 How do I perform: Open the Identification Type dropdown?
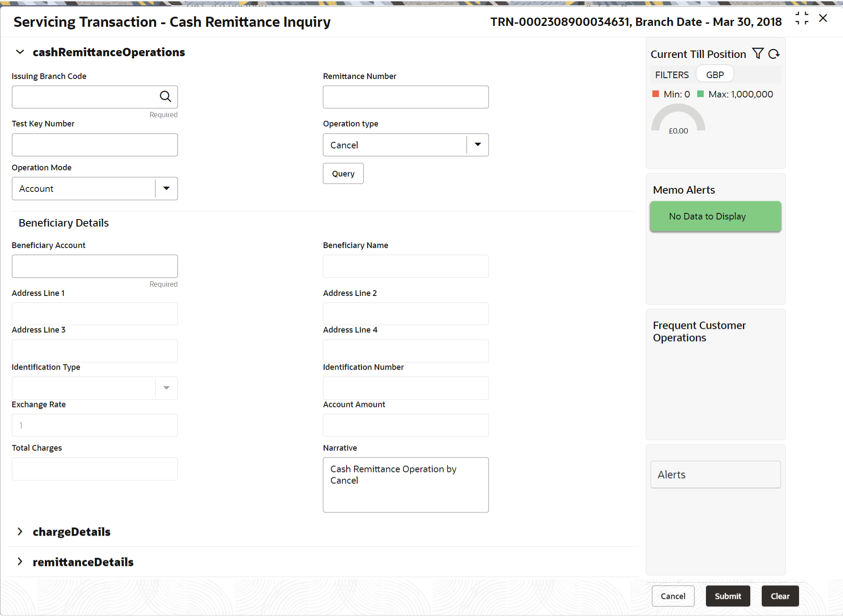[x=166, y=388]
